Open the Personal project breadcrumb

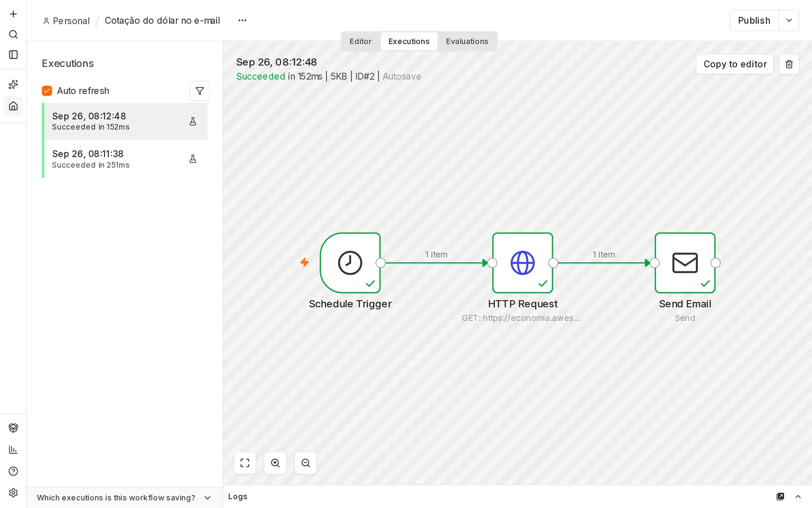[x=66, y=21]
